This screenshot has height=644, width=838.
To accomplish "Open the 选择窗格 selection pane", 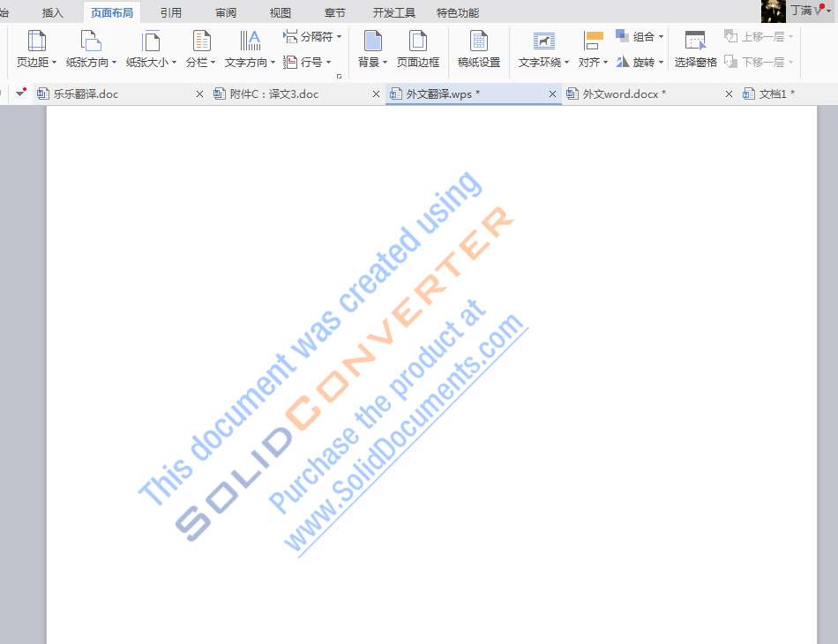I will pos(695,49).
